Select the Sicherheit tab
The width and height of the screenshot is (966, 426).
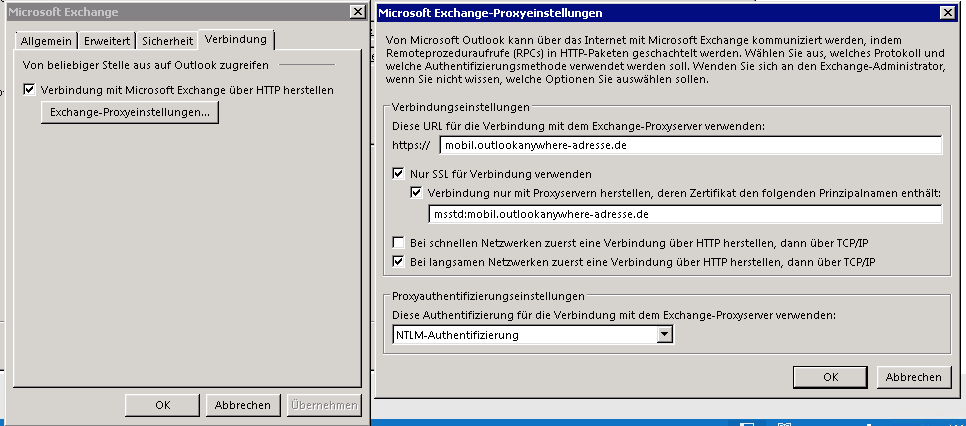[x=168, y=41]
